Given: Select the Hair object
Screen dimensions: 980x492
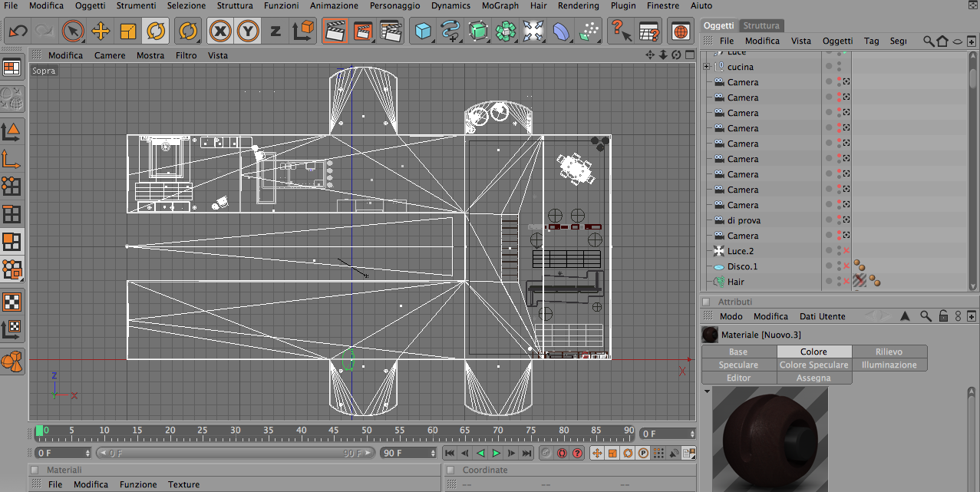Looking at the screenshot, I should [x=736, y=282].
